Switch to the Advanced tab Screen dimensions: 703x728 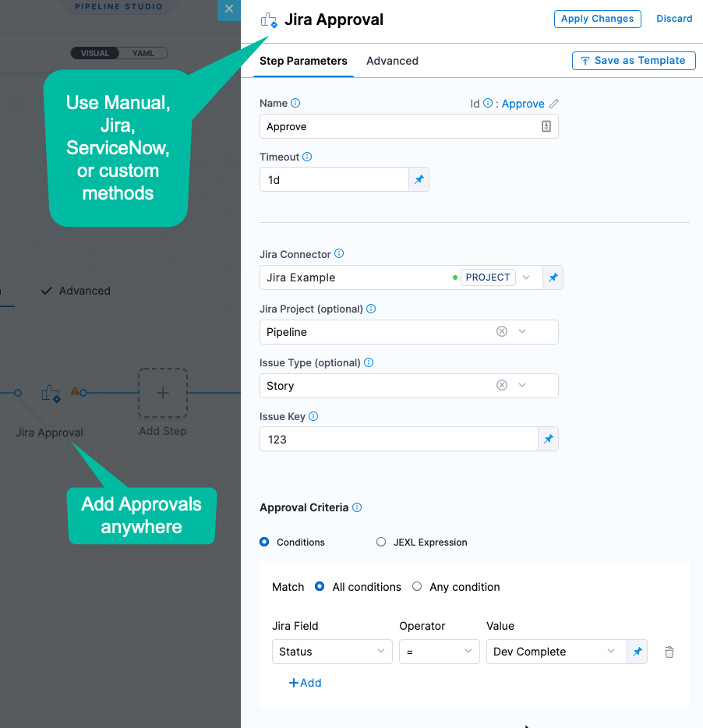pyautogui.click(x=392, y=61)
